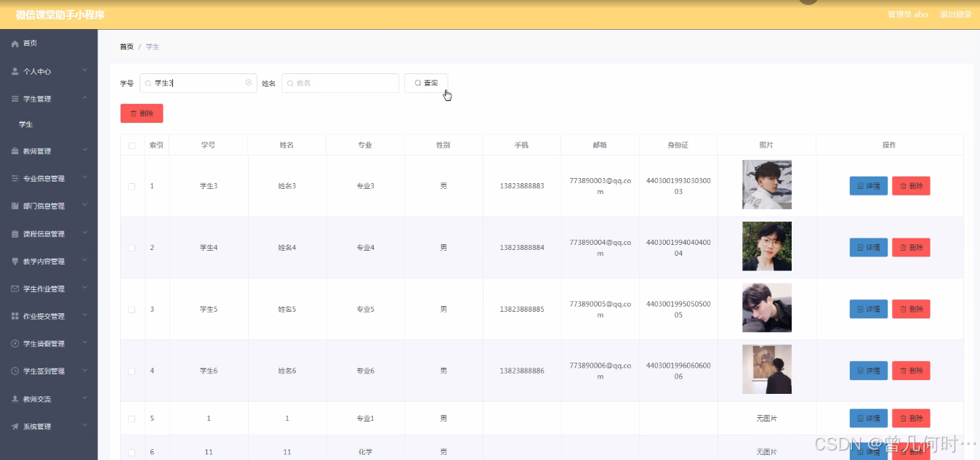The width and height of the screenshot is (980, 460).
Task: Open 详情 for the 学生4 row
Action: point(868,248)
